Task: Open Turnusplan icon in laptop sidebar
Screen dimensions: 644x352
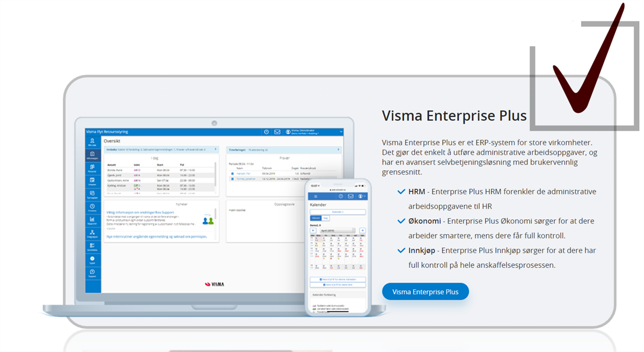Action: [x=92, y=195]
